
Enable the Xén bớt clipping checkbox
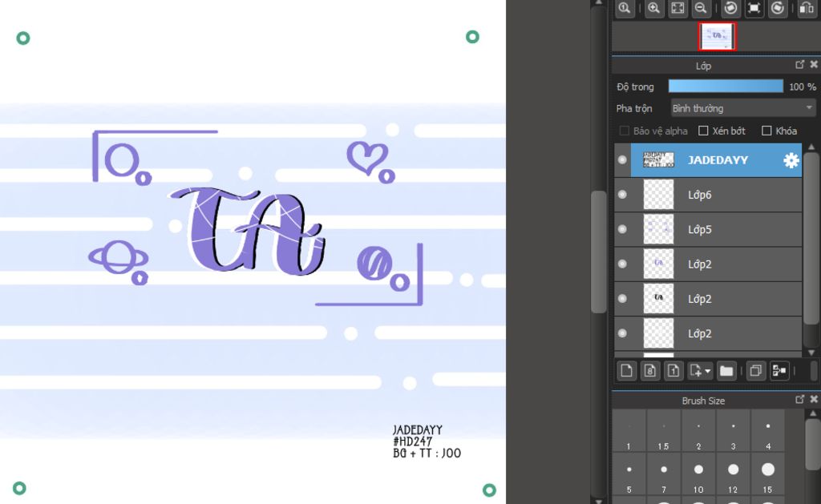(x=703, y=131)
